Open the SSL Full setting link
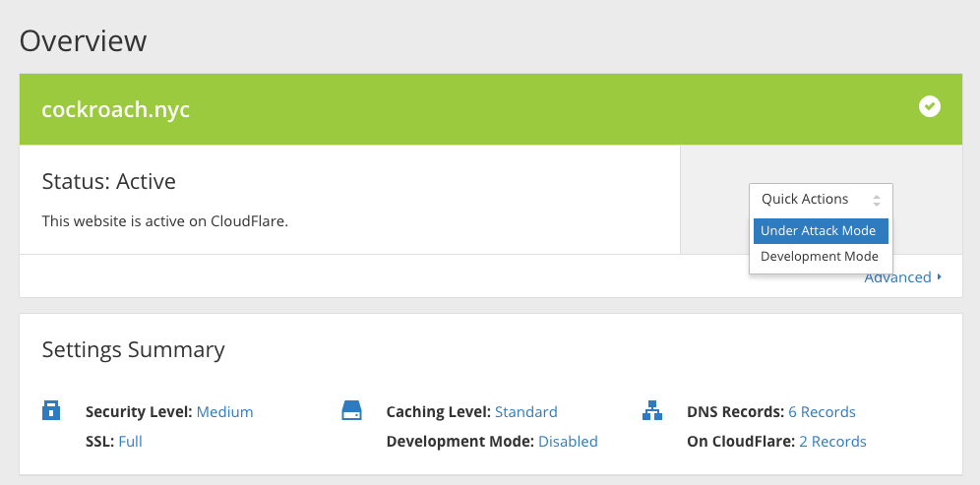Viewport: 980px width, 485px height. point(131,442)
